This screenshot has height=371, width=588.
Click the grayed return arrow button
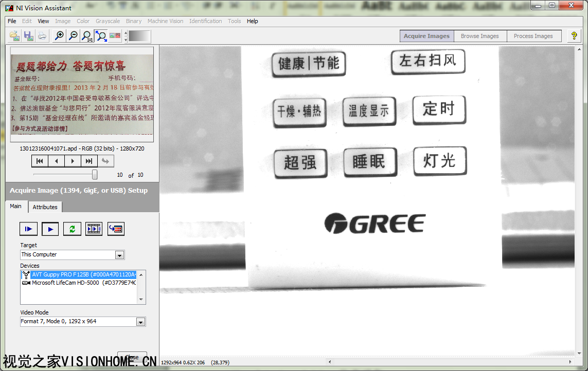pos(106,161)
